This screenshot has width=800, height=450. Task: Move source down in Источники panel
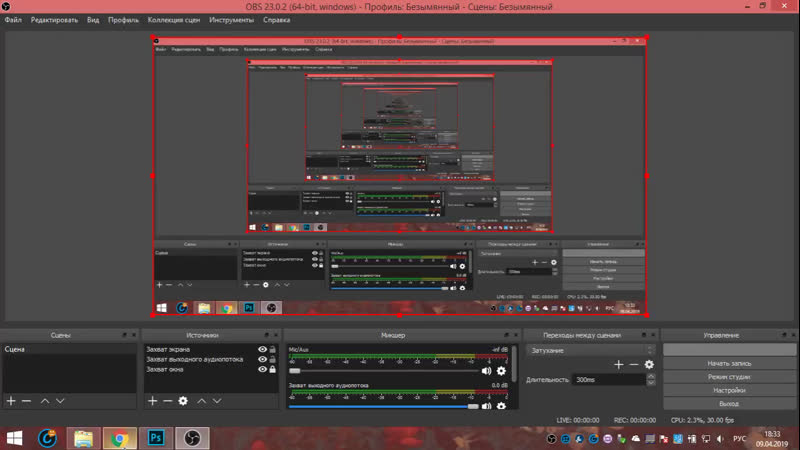click(x=217, y=401)
